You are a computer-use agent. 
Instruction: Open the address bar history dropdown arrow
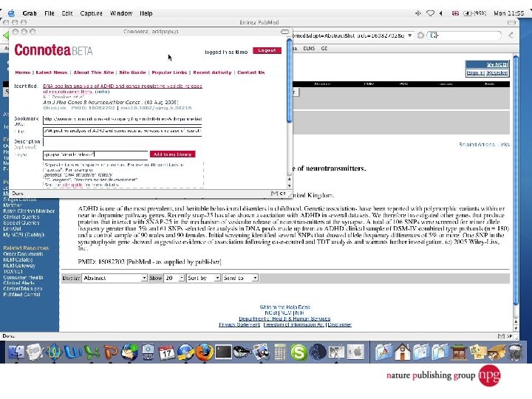(410, 35)
